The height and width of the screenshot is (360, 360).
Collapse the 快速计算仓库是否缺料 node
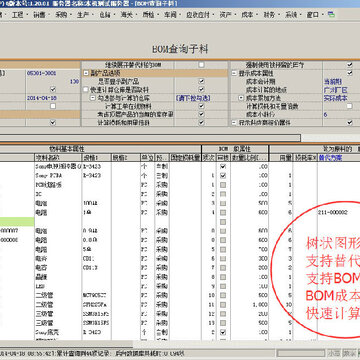point(86,90)
